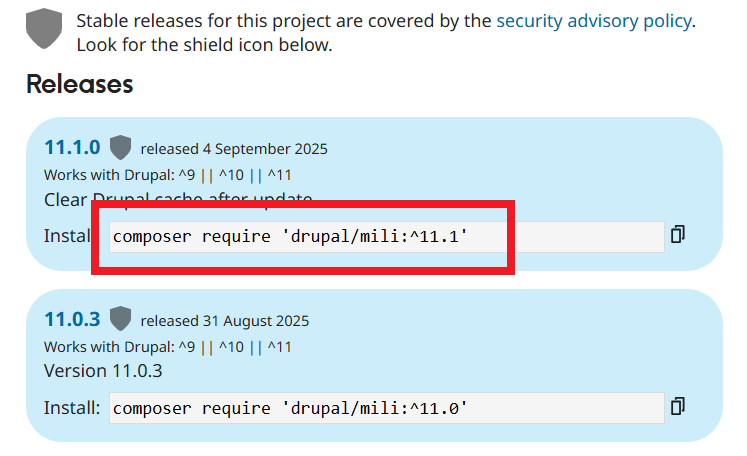Click the shield icon next to 11.1.0
Viewport: 747px width, 456px height.
[121, 148]
